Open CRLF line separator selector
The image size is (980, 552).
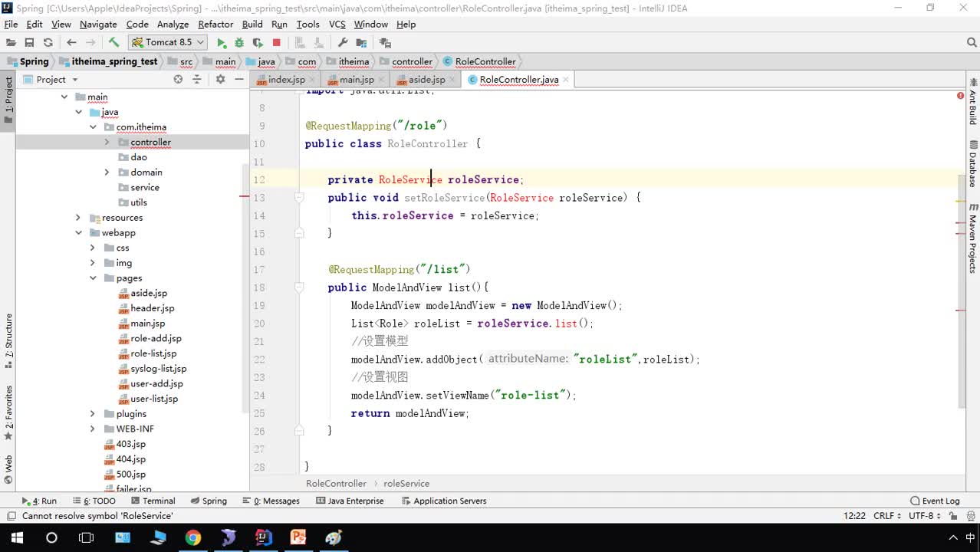click(x=887, y=516)
